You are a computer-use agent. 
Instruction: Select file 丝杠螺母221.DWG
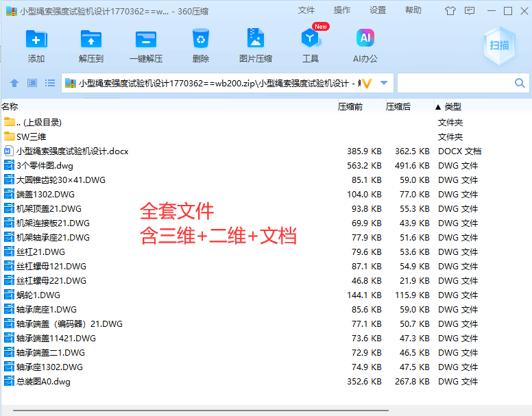(51, 281)
